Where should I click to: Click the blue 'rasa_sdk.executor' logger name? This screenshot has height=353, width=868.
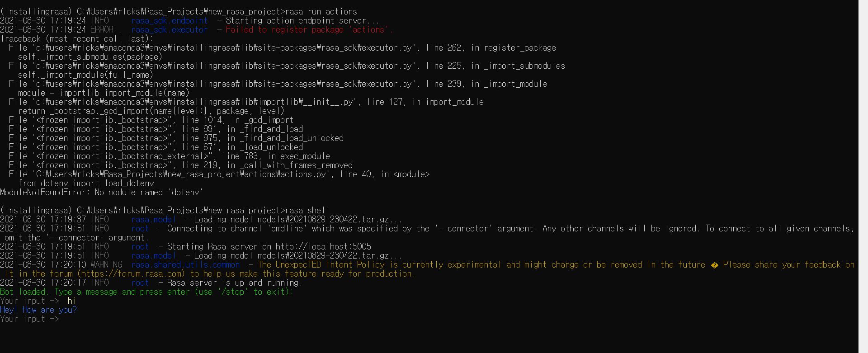(x=170, y=30)
